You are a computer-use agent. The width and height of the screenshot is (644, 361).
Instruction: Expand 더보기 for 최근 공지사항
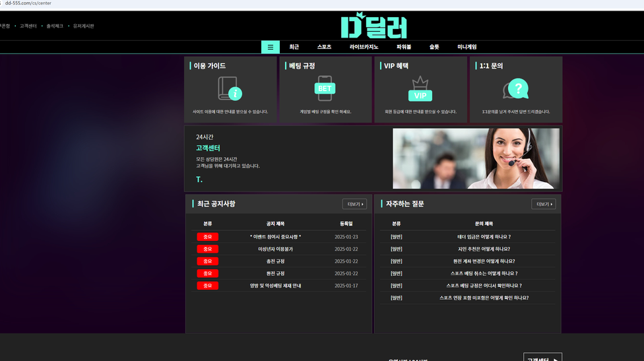tap(354, 204)
